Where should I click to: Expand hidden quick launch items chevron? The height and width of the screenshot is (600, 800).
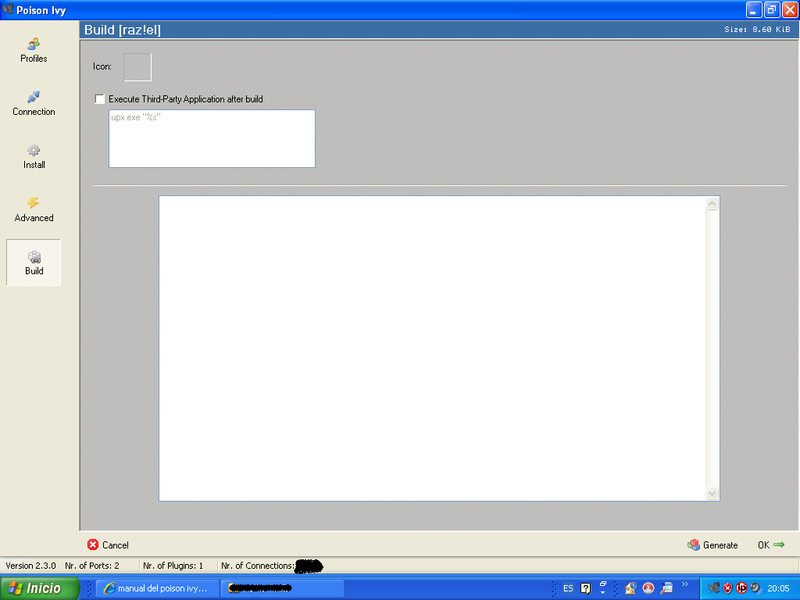(x=685, y=585)
